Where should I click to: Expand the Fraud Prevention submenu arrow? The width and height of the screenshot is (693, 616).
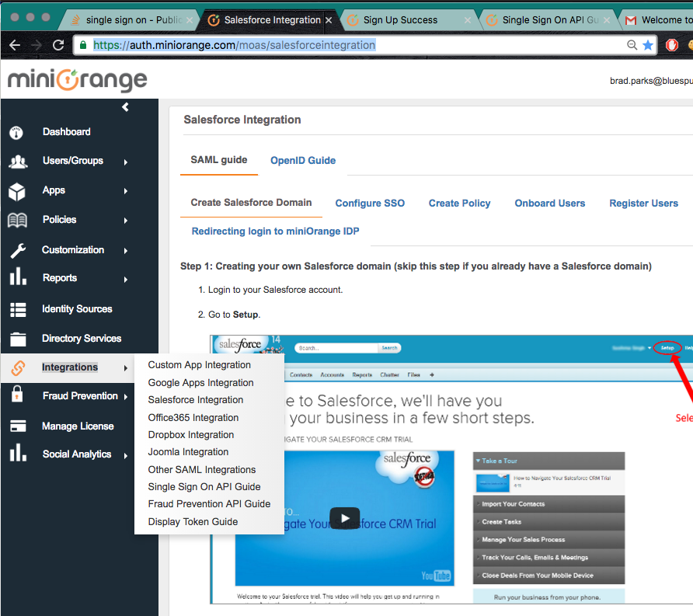click(126, 397)
